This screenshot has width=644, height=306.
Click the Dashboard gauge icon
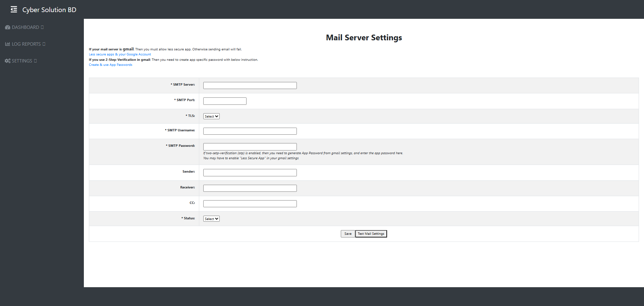(x=7, y=27)
